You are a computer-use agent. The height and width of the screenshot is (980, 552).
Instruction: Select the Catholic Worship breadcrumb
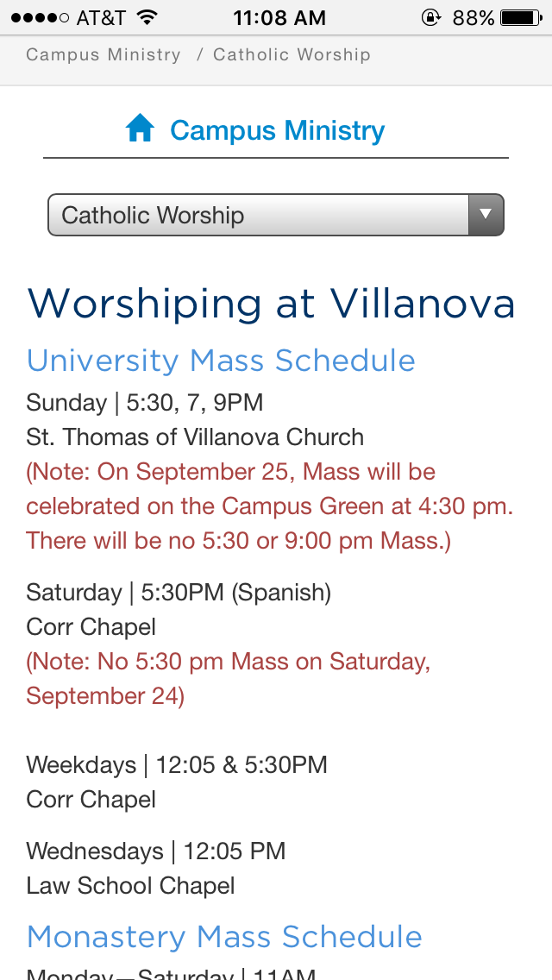pyautogui.click(x=292, y=55)
